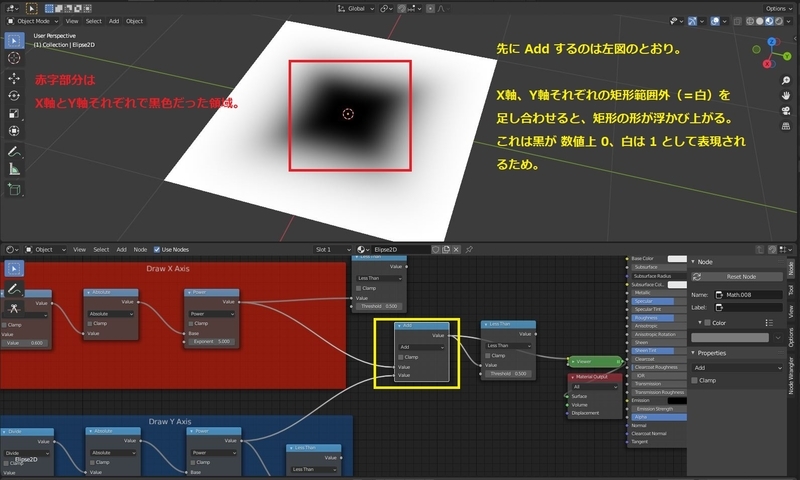The height and width of the screenshot is (480, 800).
Task: Open the 3D viewport Object menu
Action: tap(134, 21)
